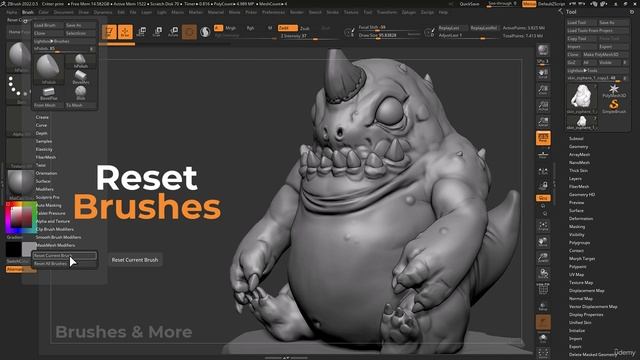Screen dimensions: 640x360
Task: Toggle the Mrgb mode button
Action: coord(231,28)
